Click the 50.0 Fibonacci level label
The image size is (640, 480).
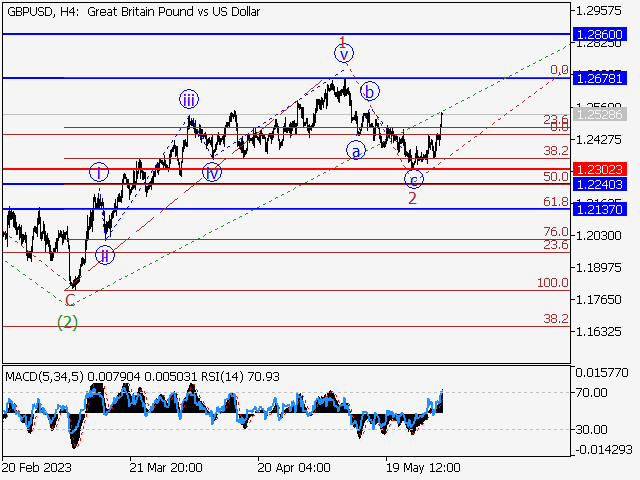tap(556, 176)
